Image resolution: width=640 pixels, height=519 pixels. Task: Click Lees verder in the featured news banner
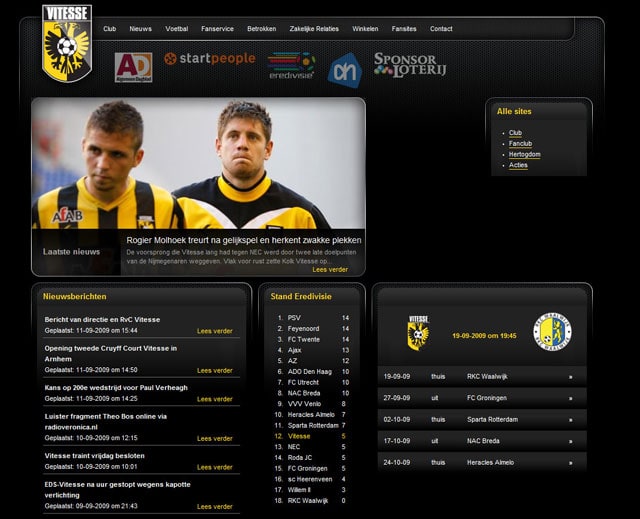(x=330, y=270)
